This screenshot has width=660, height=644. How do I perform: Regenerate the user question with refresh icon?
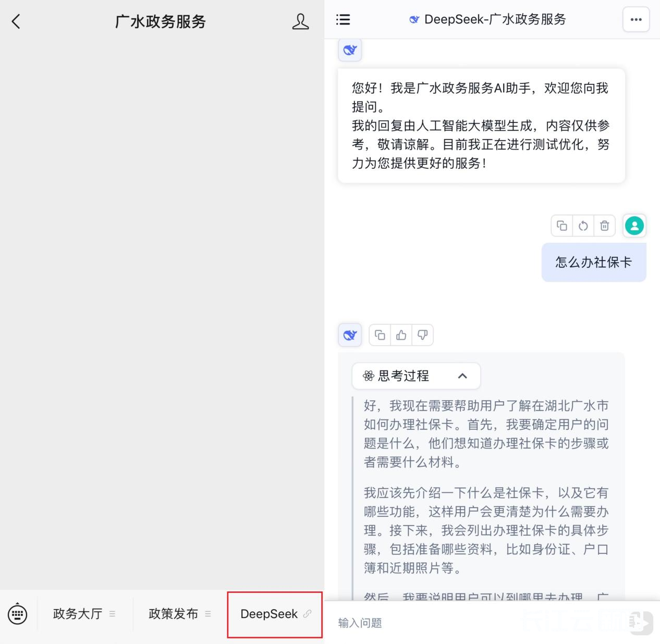pos(583,226)
